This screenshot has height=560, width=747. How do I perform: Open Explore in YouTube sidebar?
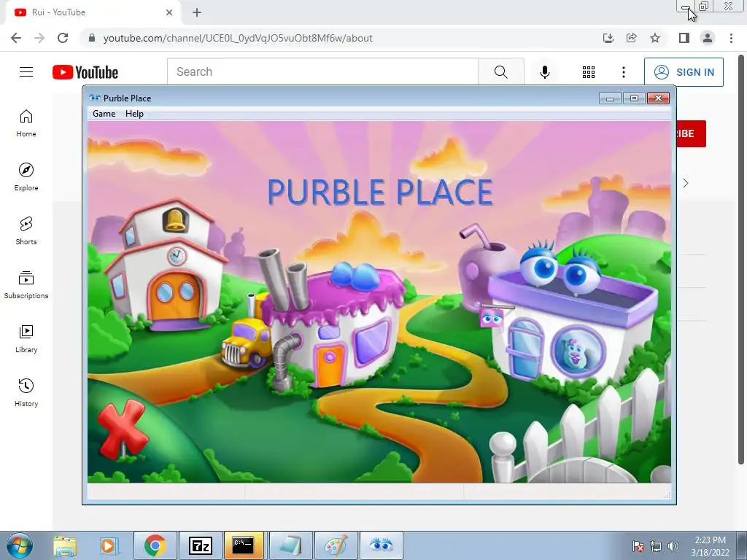pos(26,177)
